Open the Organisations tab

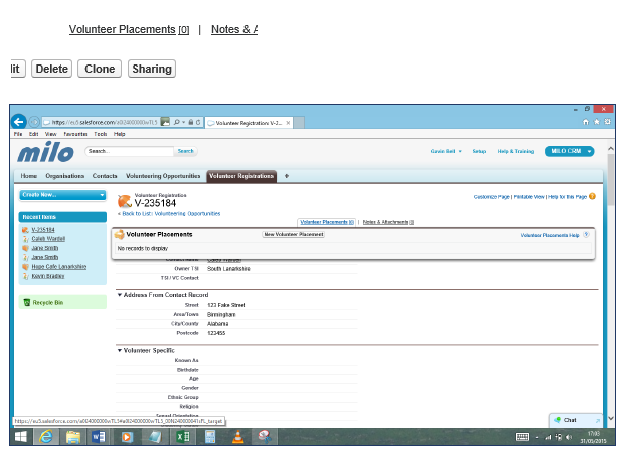click(x=65, y=176)
